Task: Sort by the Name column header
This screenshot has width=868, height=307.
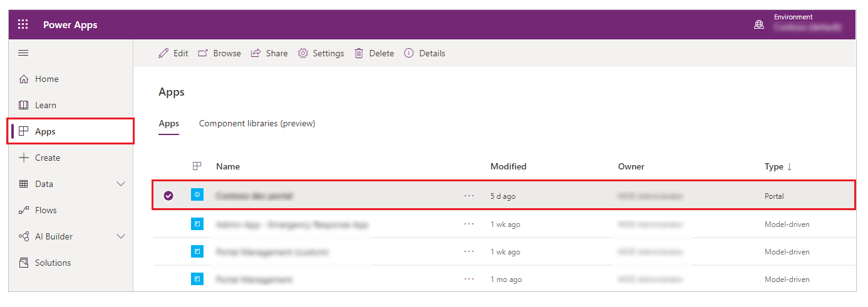Action: pos(228,167)
